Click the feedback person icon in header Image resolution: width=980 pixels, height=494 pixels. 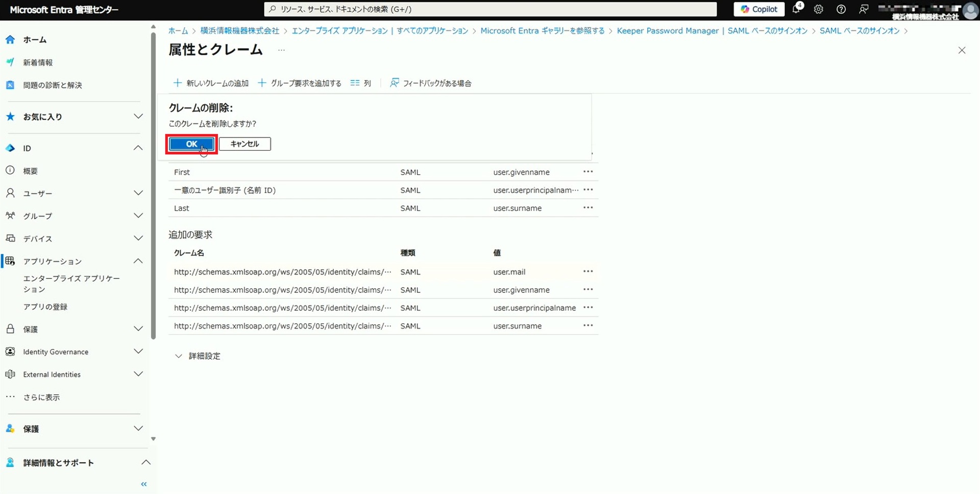click(864, 9)
